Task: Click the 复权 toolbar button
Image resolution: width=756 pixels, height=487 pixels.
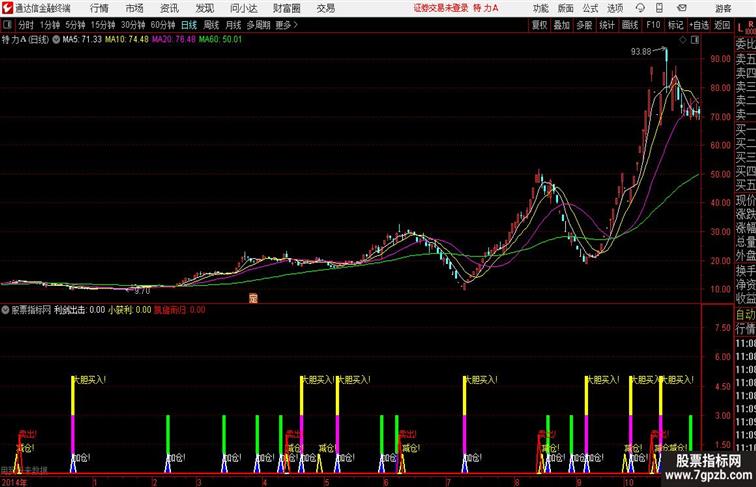Action: 539,25
